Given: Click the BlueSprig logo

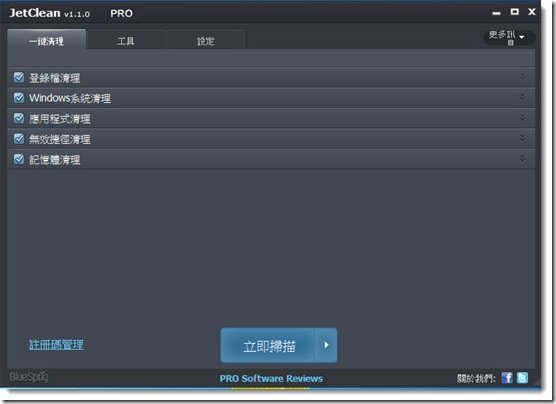Looking at the screenshot, I should (29, 377).
